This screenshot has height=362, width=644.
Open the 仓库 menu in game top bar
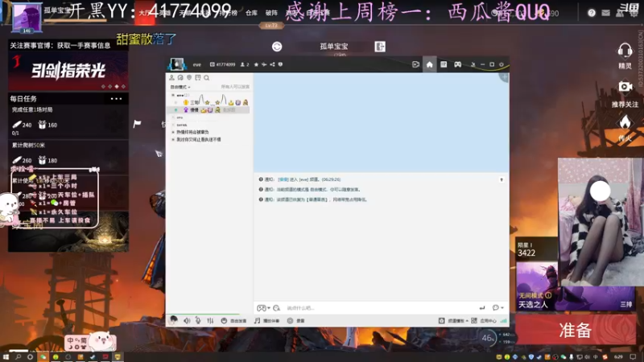click(x=251, y=13)
